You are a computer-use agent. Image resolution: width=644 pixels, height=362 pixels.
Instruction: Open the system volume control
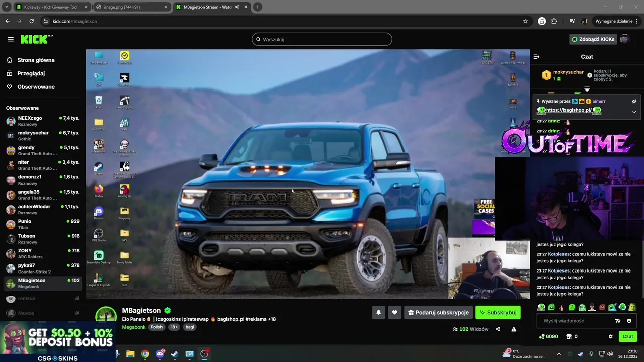point(610,354)
